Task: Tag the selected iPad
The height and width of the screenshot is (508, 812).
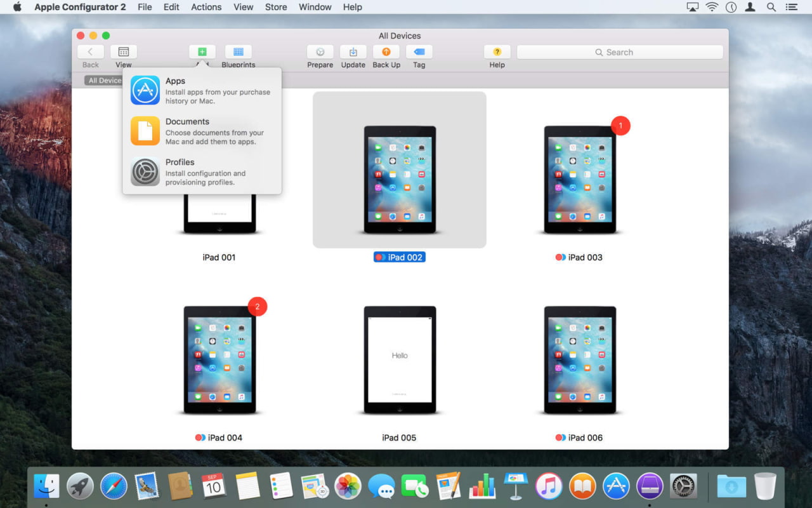Action: point(419,52)
